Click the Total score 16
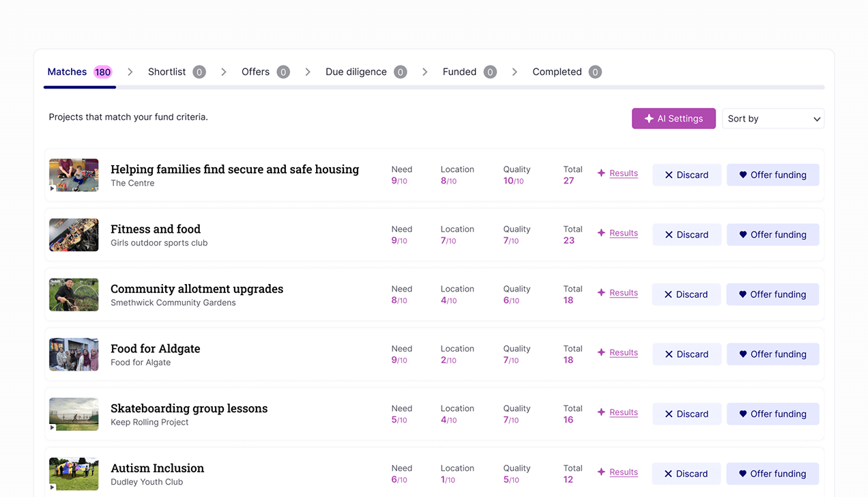868x497 pixels. point(568,420)
